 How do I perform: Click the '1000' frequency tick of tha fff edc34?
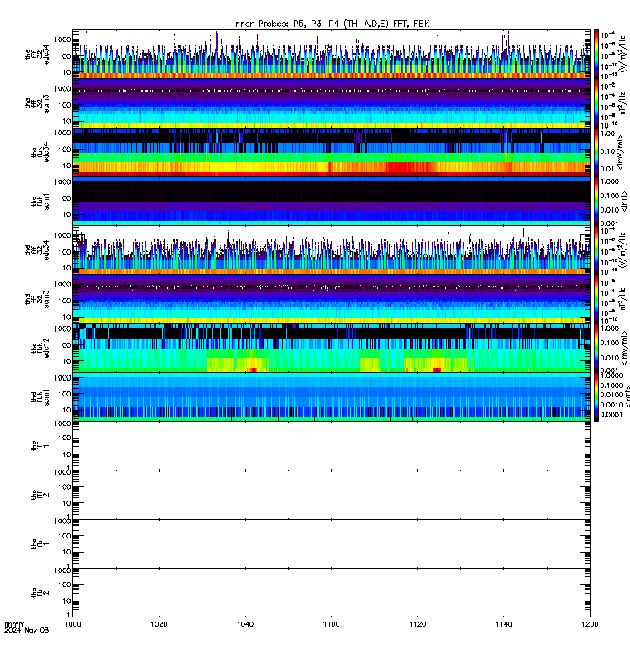[62, 39]
